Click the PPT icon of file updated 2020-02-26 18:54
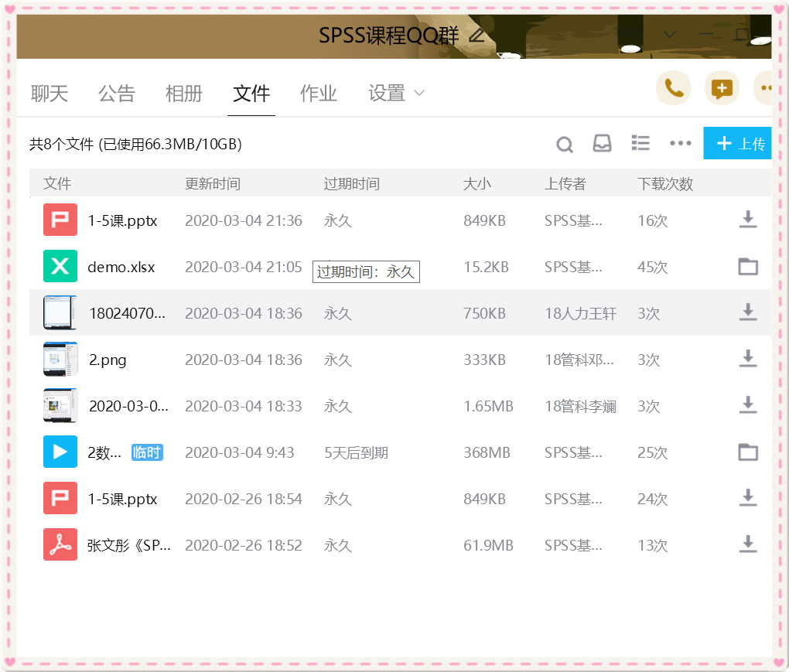789x672 pixels. point(60,498)
